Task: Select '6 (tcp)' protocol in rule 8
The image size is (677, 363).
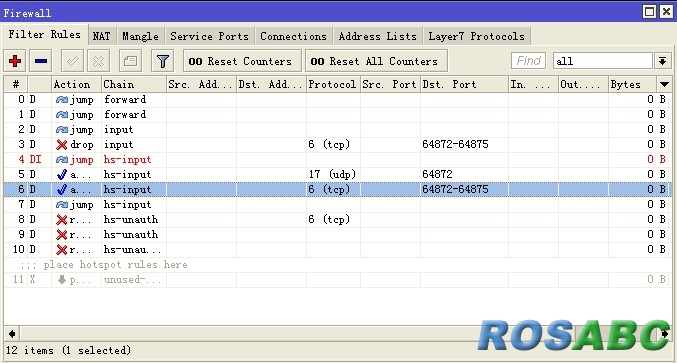Action: [329, 220]
